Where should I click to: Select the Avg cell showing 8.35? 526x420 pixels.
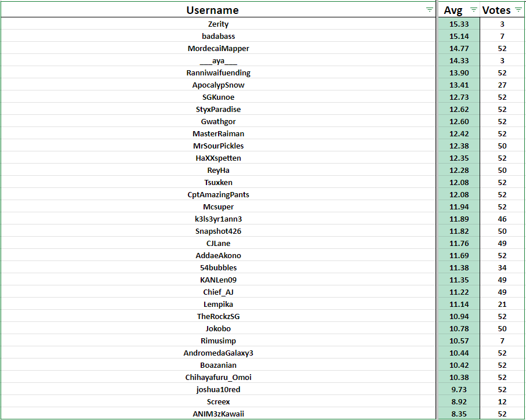tap(458, 414)
